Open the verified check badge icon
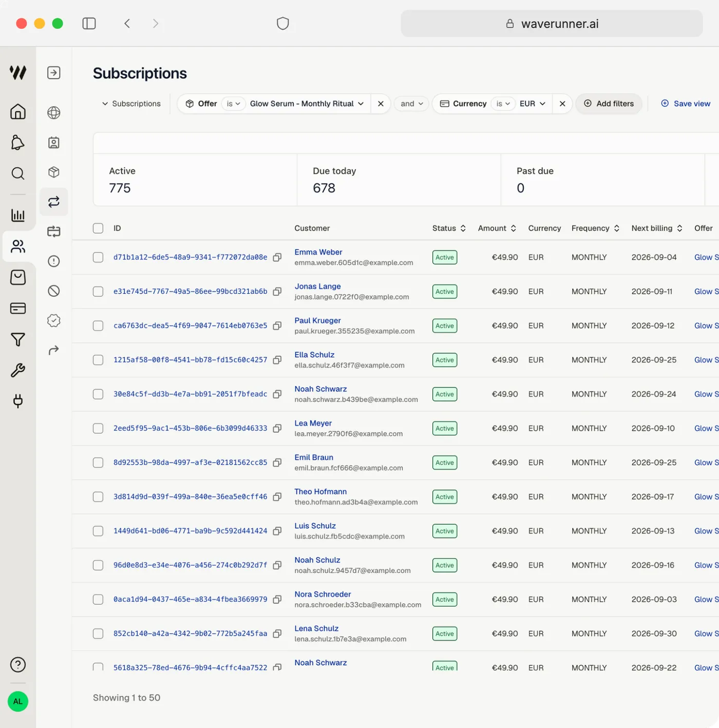719x728 pixels. coord(54,320)
